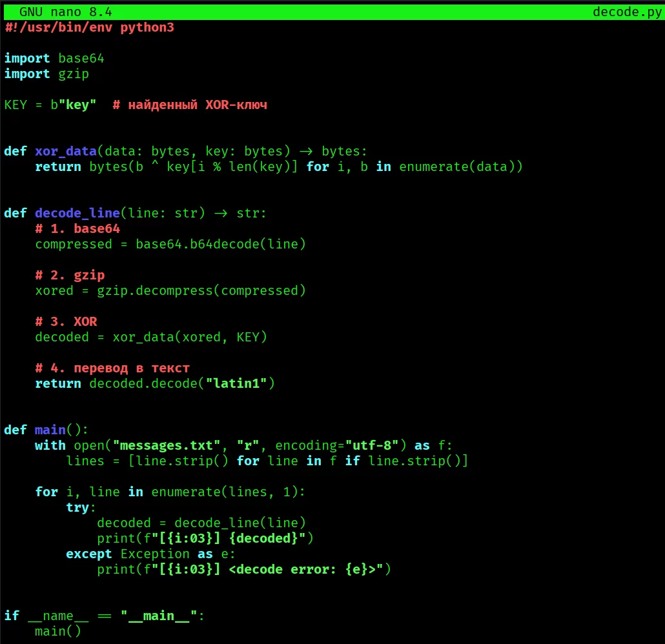
Task: Click the import base64 line
Action: (x=54, y=59)
